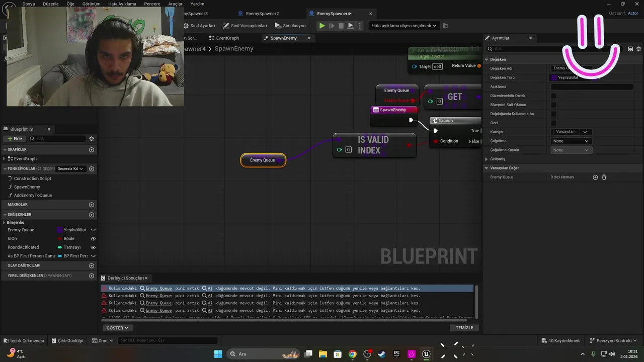
Task: Add an element to Enemy Queue array
Action: pos(595,177)
